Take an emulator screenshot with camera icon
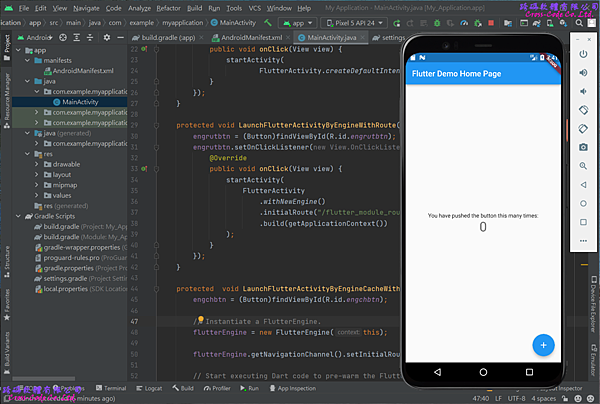 [583, 147]
